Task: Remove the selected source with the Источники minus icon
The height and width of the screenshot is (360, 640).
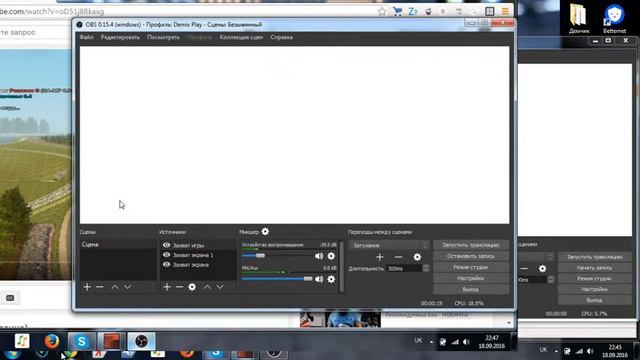Action: (x=180, y=287)
